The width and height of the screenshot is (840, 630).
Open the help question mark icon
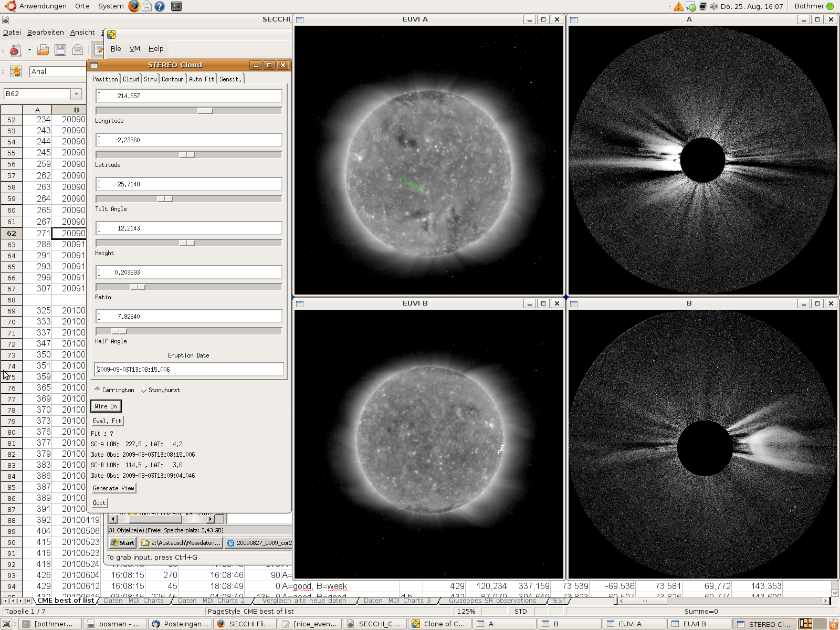pyautogui.click(x=160, y=6)
